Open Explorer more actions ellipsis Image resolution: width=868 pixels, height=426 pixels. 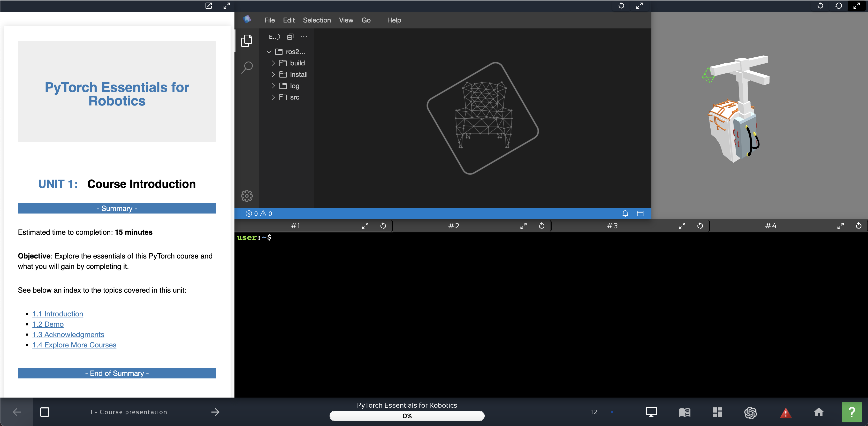coord(304,37)
